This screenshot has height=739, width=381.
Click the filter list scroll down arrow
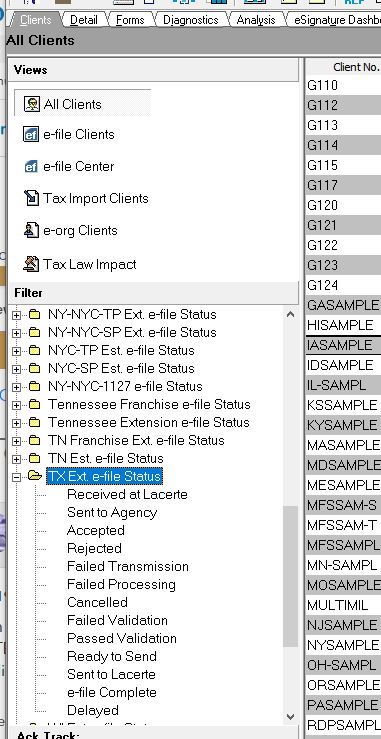pos(290,717)
